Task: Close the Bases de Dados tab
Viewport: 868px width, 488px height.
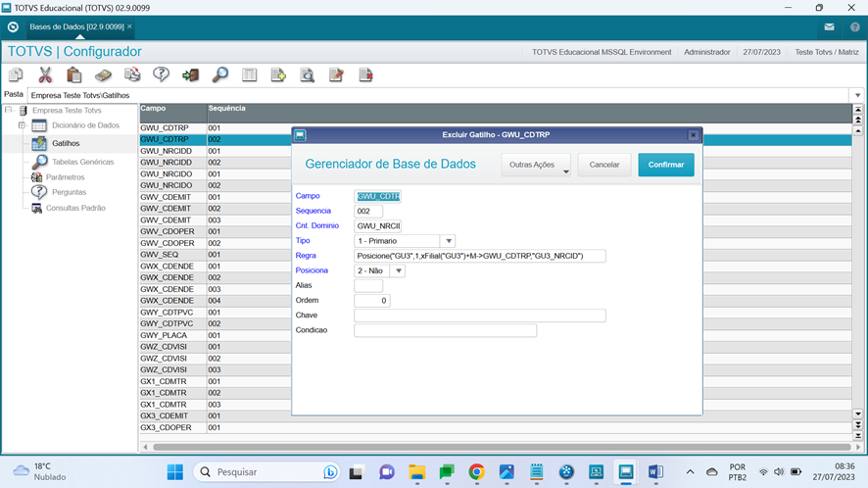Action: pyautogui.click(x=129, y=26)
